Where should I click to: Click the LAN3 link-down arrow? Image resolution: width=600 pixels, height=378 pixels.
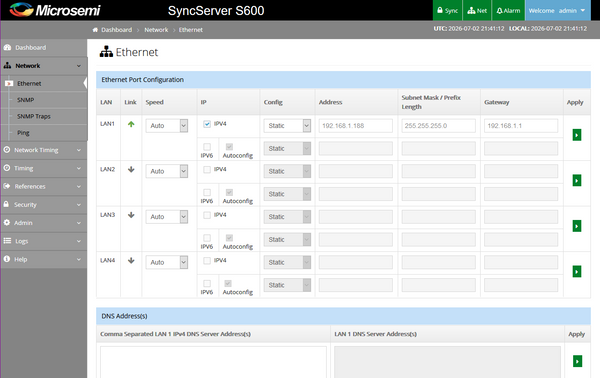tap(131, 215)
